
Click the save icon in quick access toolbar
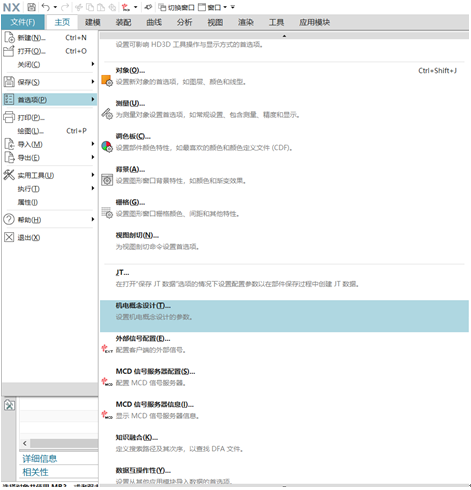31,7
